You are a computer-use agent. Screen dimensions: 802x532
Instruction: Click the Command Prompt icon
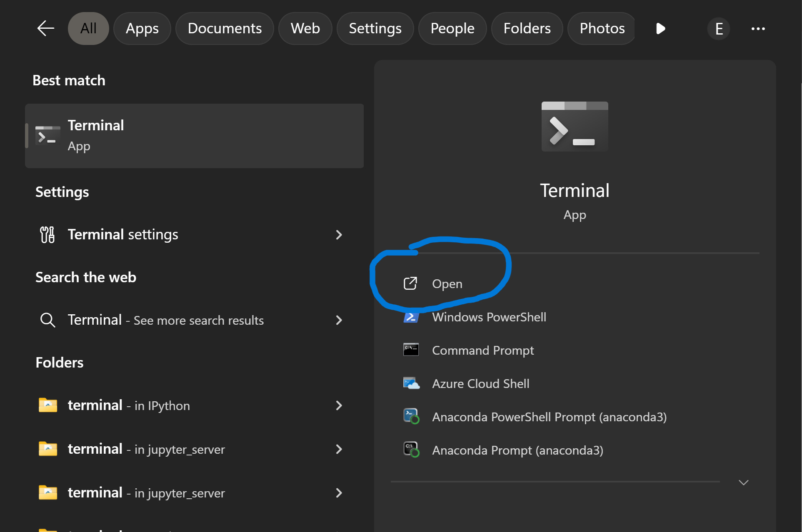coord(411,350)
